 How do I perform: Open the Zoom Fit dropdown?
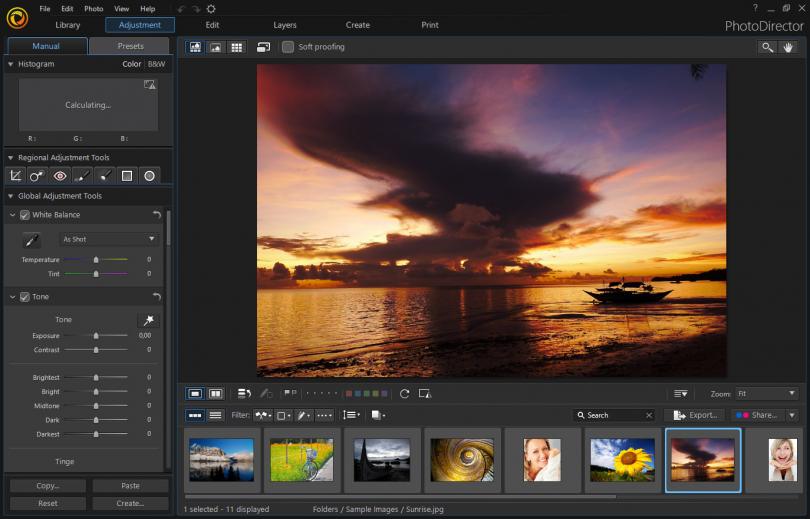coord(767,394)
